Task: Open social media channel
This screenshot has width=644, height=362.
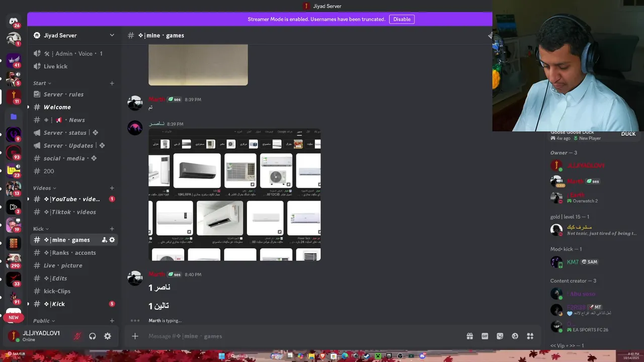Action: coord(74,158)
